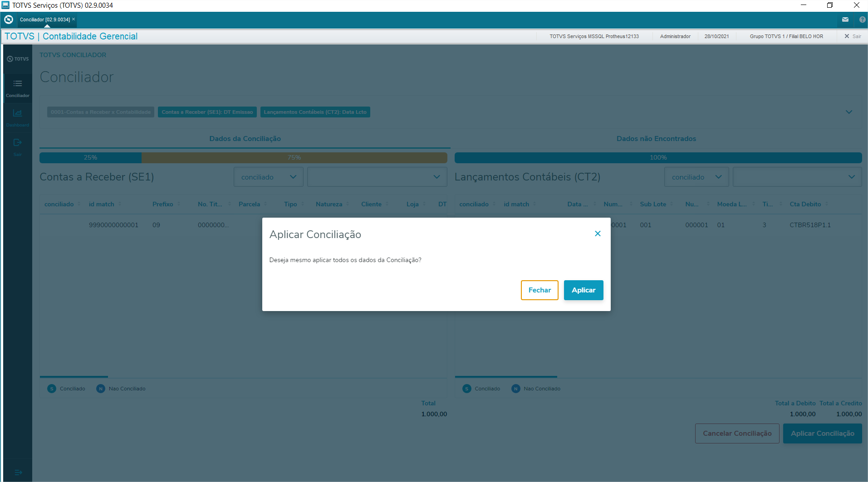Select the cell with id 9990000000001
This screenshot has height=482, width=868.
point(113,225)
